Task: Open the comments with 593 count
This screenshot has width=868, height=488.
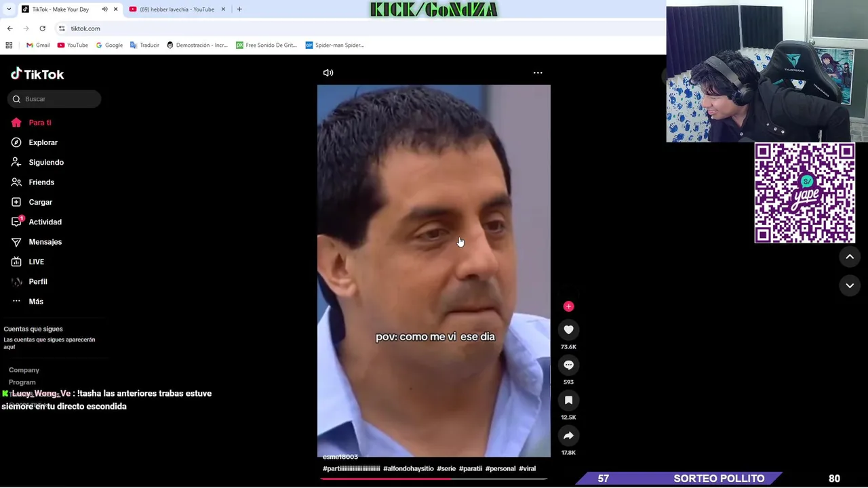Action: [568, 365]
